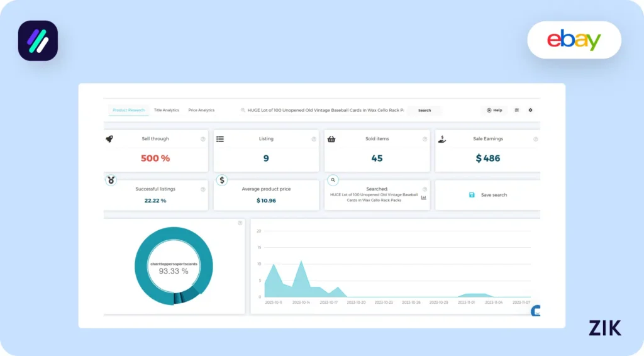
Task: Click the Sale Earnings hand-dollar icon
Action: click(x=442, y=139)
